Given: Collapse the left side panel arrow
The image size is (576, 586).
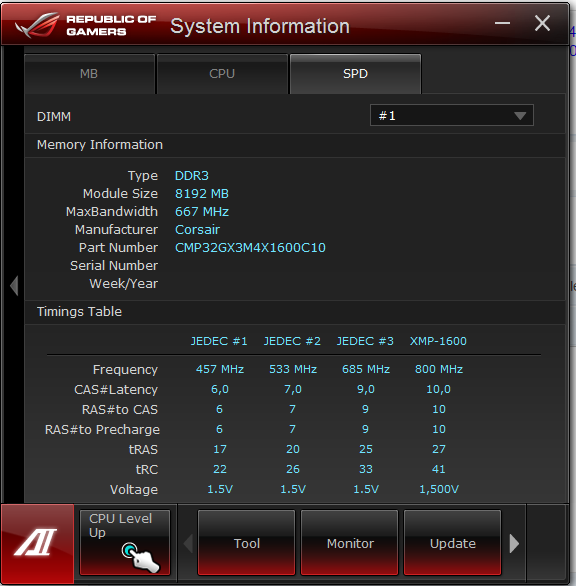Looking at the screenshot, I should click(x=14, y=286).
